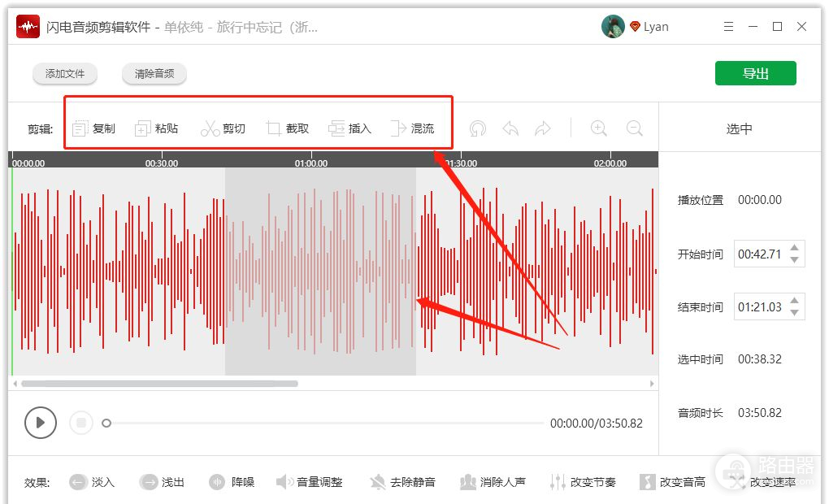Play the audio with the play button
Image resolution: width=829 pixels, height=504 pixels.
(x=41, y=423)
